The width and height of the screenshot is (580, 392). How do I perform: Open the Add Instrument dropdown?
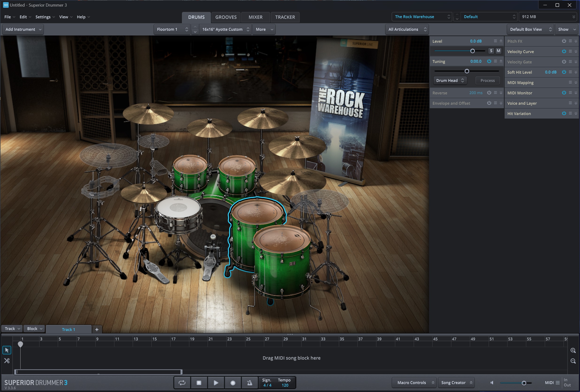23,29
